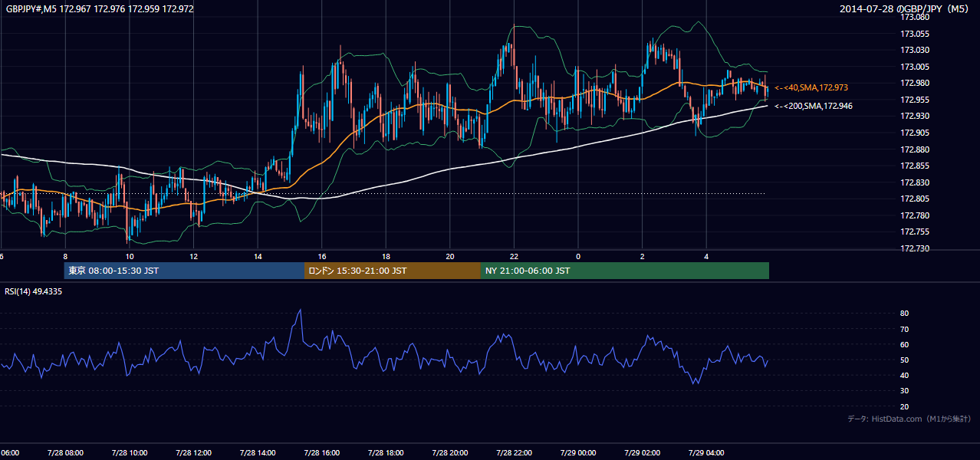Click the '7/28 20:00' bottom time label
Image resolution: width=980 pixels, height=460 pixels.
[x=450, y=453]
